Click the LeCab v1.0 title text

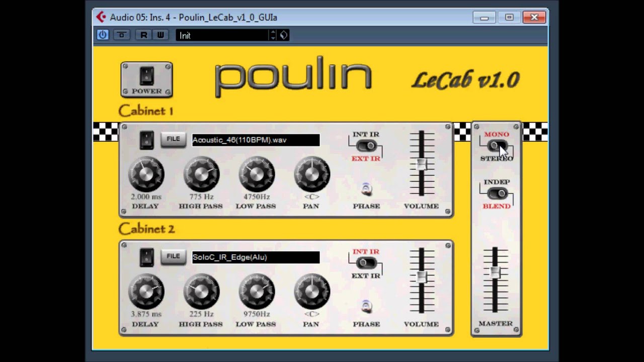(466, 80)
